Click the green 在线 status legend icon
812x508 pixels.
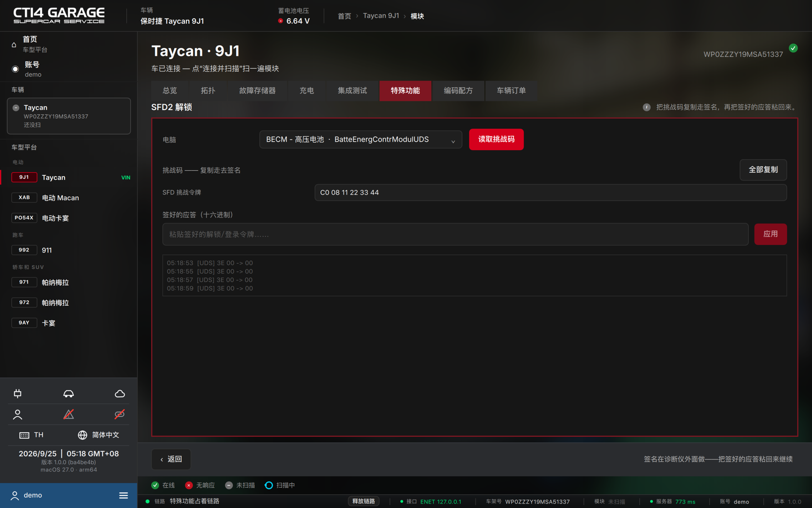pos(155,485)
